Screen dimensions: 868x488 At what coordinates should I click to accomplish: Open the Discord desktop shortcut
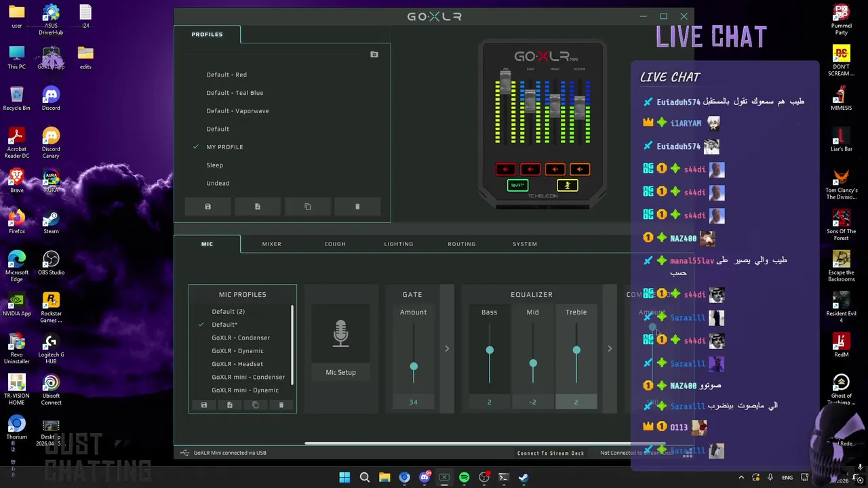[51, 98]
